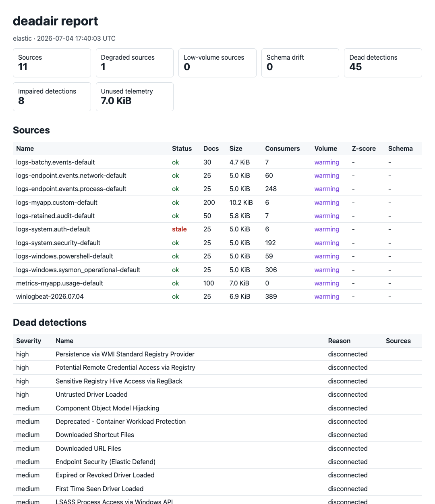435x504 pixels.
Task: Click the 389 consumers value
Action: click(271, 296)
